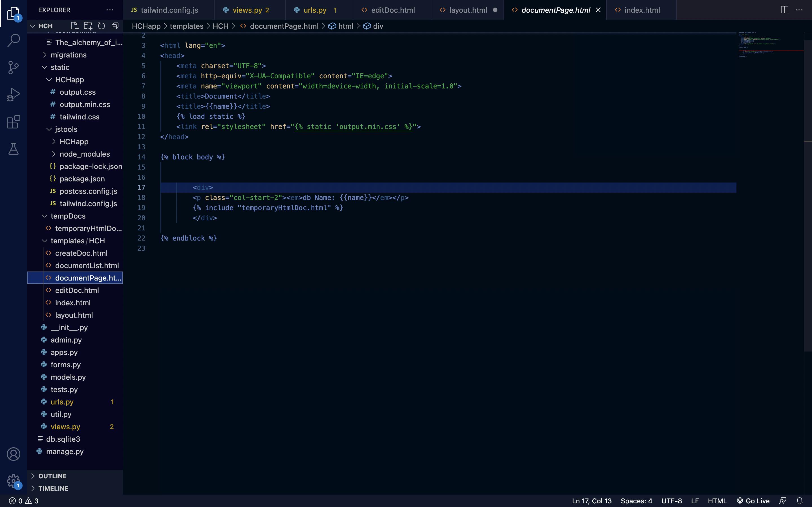
Task: Expand the OUTLINE section
Action: point(52,476)
